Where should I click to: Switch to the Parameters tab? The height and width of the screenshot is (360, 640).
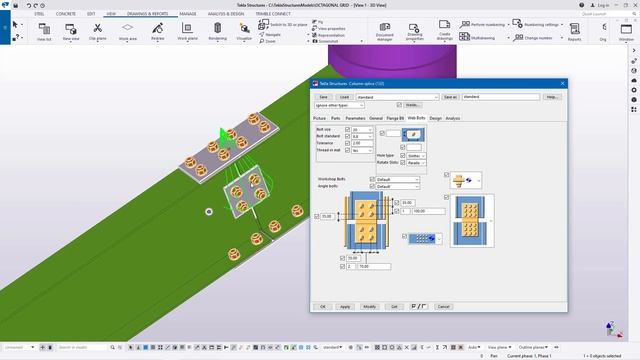coord(355,118)
